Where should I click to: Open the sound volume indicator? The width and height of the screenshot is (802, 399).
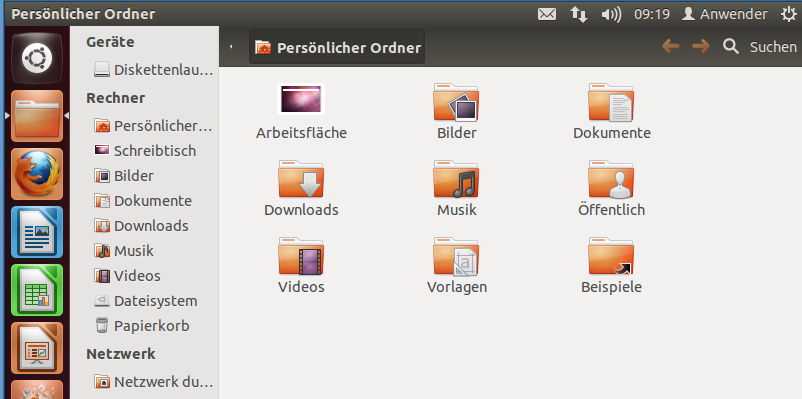[611, 14]
